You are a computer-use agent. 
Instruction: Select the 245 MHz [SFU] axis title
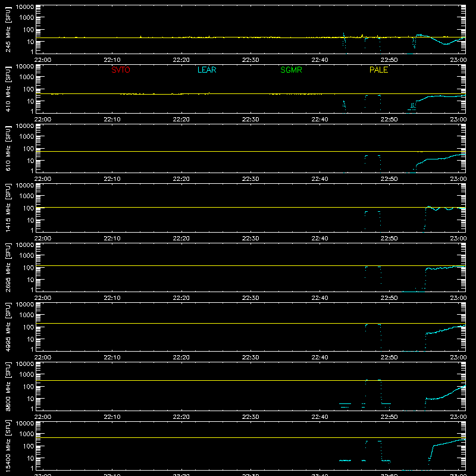pos(8,29)
